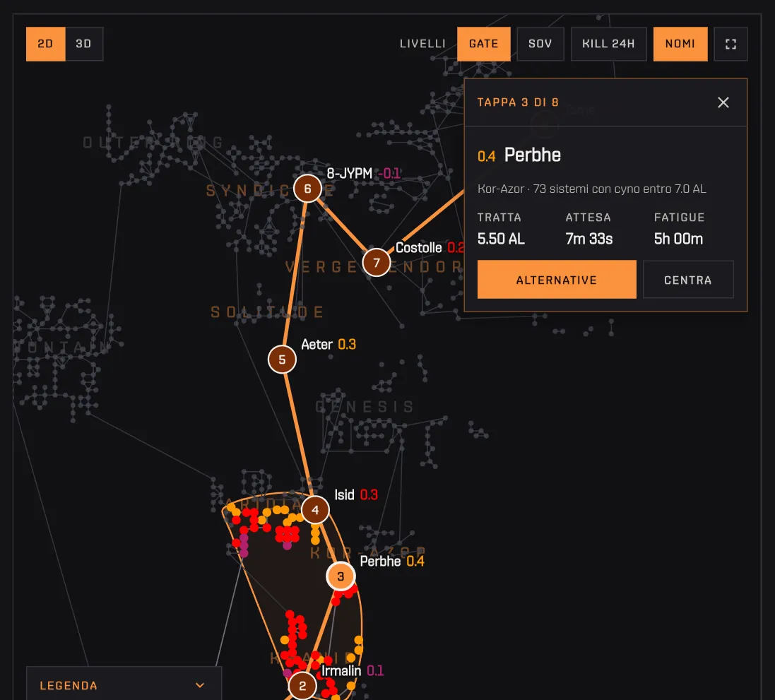775x700 pixels.
Task: Expand the LEGENDA panel
Action: pyautogui.click(x=124, y=684)
